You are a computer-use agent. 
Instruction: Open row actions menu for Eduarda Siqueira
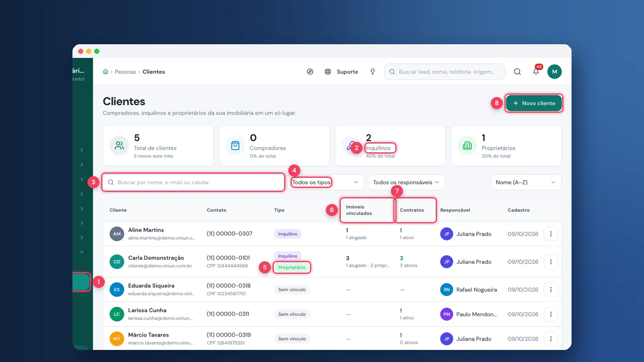(551, 290)
